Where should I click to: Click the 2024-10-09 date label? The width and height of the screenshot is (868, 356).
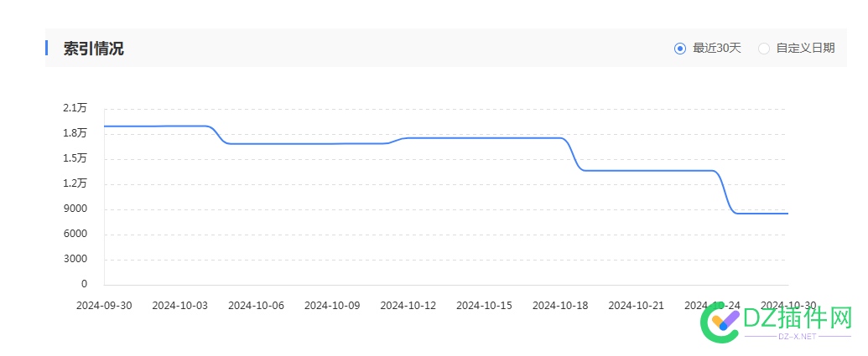pyautogui.click(x=332, y=306)
